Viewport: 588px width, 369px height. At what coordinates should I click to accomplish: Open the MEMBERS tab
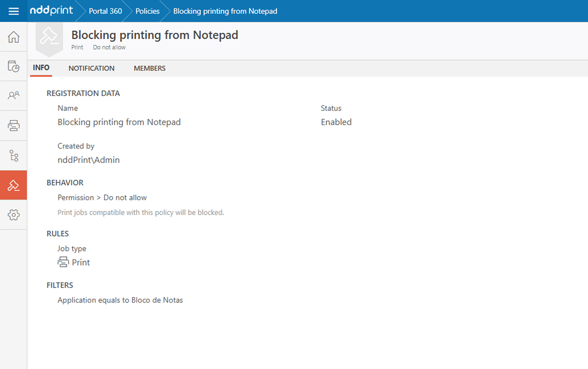coord(150,68)
